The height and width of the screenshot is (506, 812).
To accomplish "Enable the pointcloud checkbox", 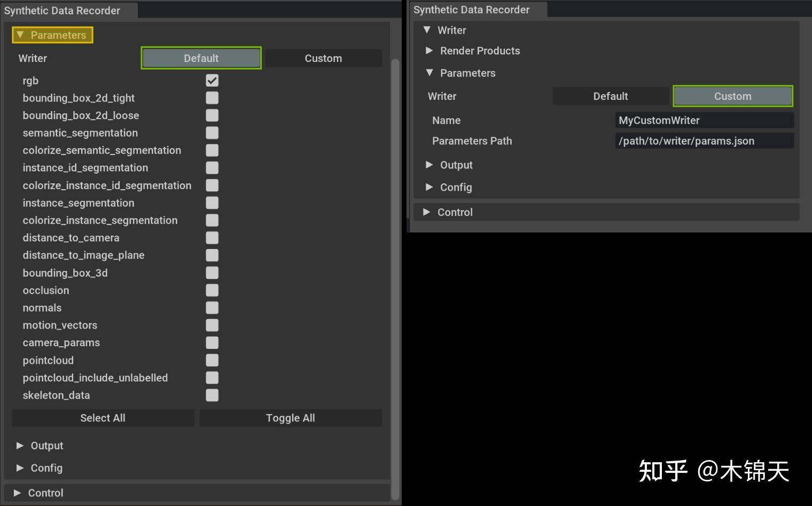I will 212,360.
